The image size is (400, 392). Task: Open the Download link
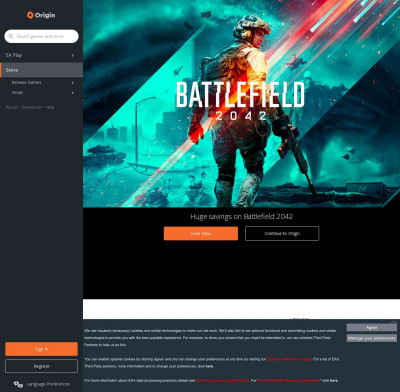click(x=32, y=107)
